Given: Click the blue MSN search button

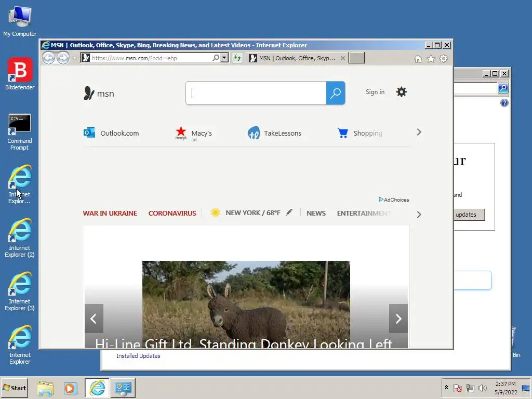Looking at the screenshot, I should pyautogui.click(x=336, y=93).
